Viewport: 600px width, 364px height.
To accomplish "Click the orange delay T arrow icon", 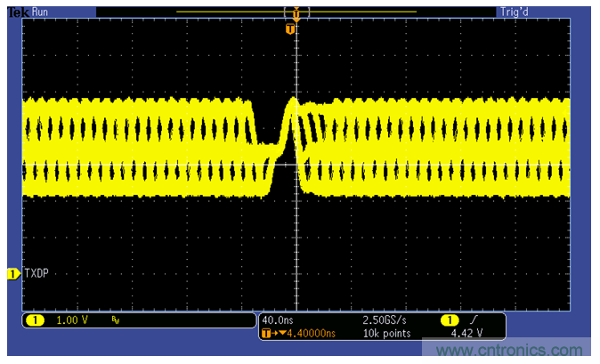I will (270, 334).
